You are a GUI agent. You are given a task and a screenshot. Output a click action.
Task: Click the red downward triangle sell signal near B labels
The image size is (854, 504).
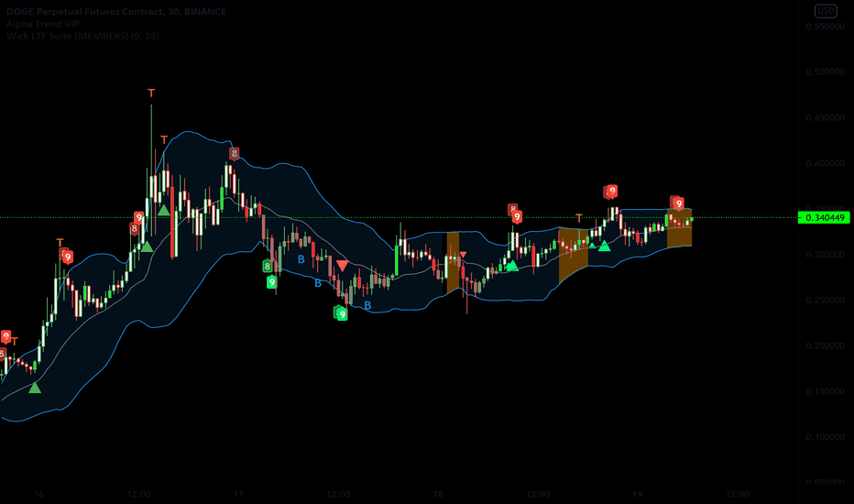point(342,266)
